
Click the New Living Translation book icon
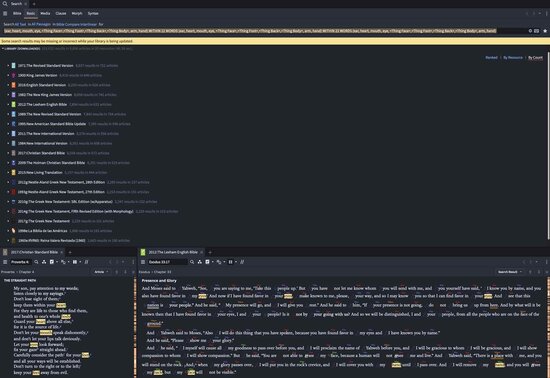click(x=13, y=173)
